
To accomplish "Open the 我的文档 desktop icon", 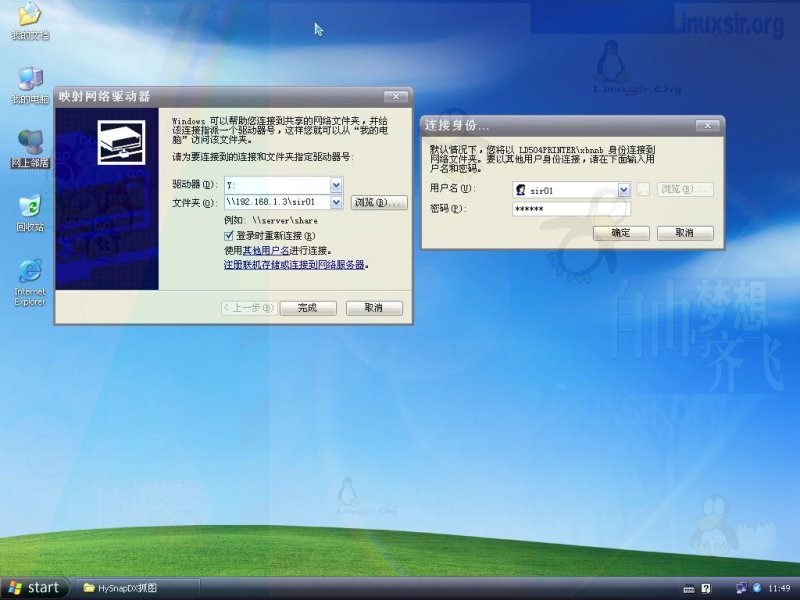I will (30, 20).
